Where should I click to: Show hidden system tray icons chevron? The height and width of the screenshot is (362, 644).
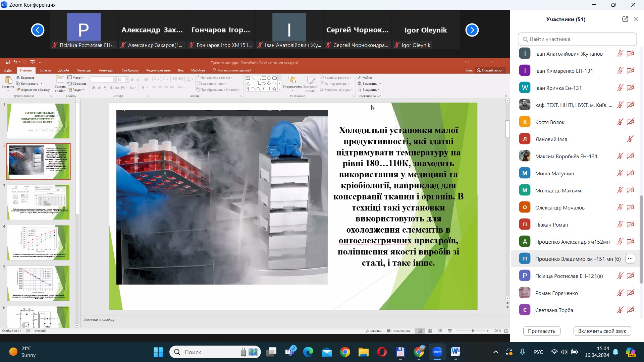pos(495,352)
